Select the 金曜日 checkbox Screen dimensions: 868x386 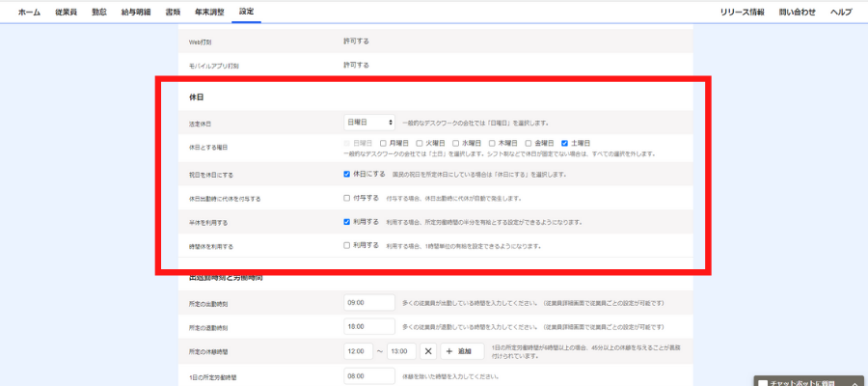529,143
